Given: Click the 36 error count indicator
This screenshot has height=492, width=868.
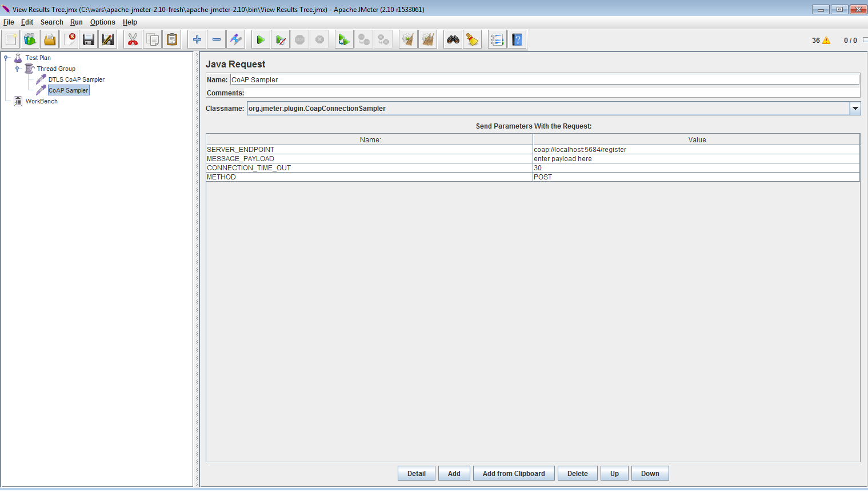Looking at the screenshot, I should pyautogui.click(x=815, y=41).
